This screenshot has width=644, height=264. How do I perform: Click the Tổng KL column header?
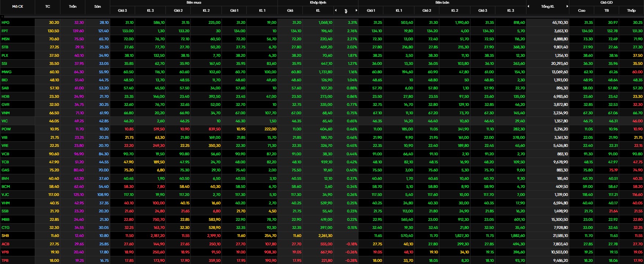pos(548,7)
